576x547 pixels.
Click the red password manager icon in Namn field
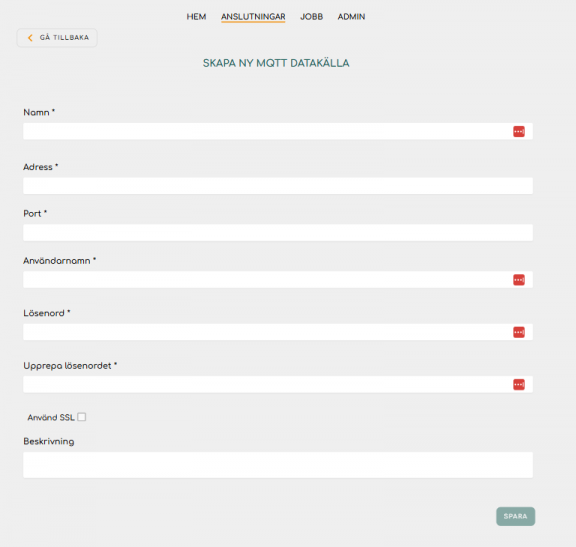click(519, 132)
